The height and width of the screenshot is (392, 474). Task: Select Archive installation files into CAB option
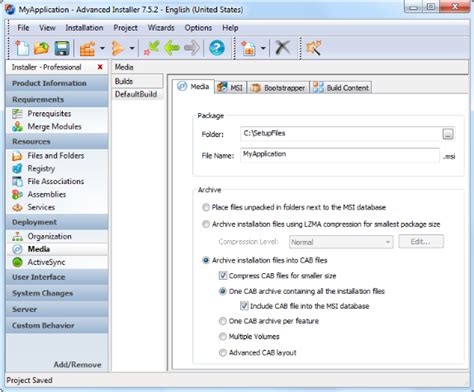pyautogui.click(x=206, y=260)
